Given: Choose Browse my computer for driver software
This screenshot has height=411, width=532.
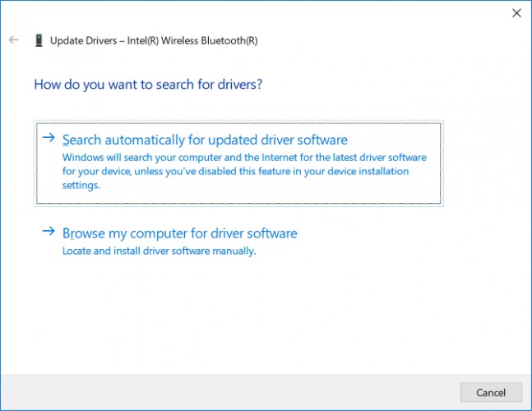Looking at the screenshot, I should [179, 233].
